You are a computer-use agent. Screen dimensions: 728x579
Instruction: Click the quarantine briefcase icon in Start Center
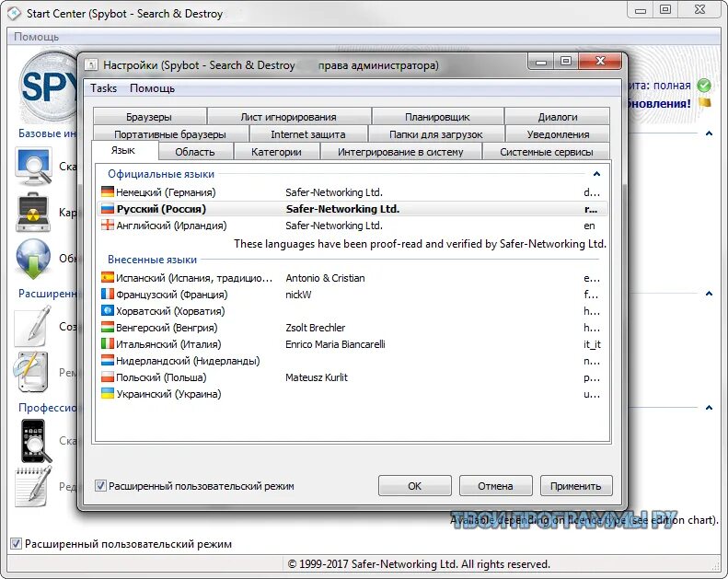(x=33, y=213)
